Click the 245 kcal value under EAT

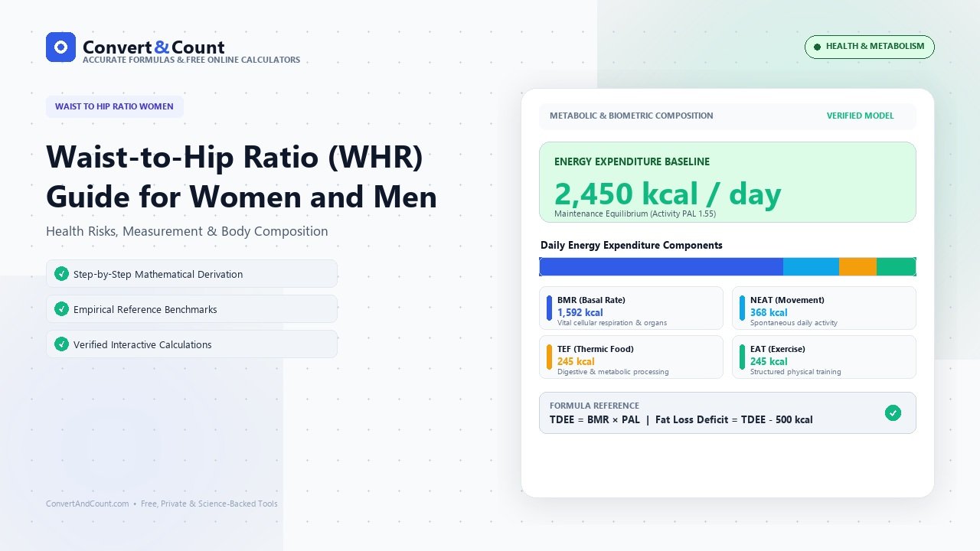click(x=769, y=361)
